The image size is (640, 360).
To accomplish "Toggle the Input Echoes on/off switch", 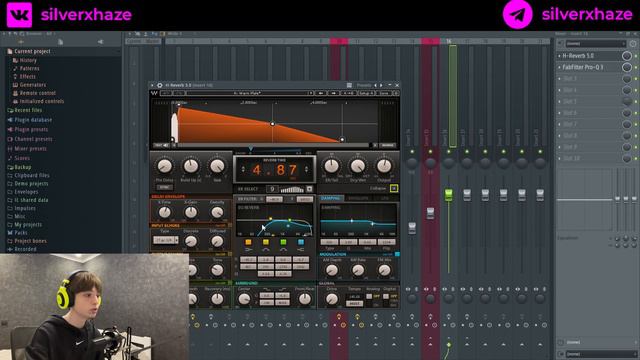I will (230, 225).
